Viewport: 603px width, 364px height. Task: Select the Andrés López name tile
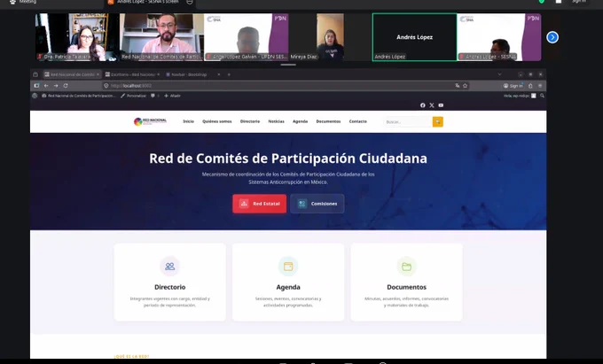[x=415, y=37]
